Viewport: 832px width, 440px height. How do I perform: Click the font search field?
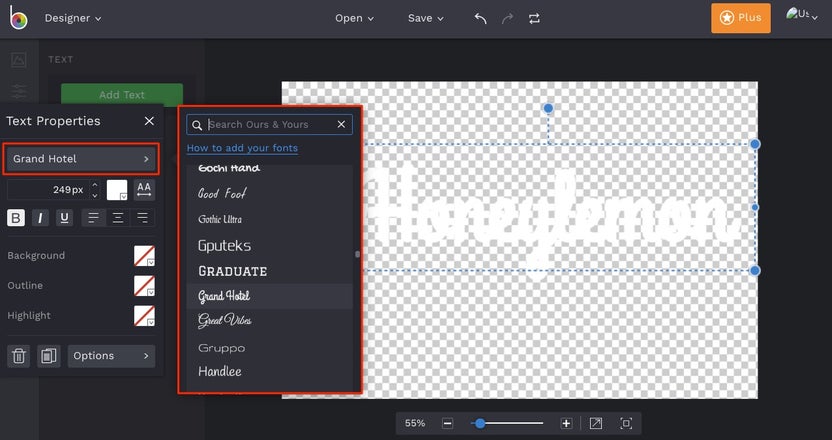(271, 125)
